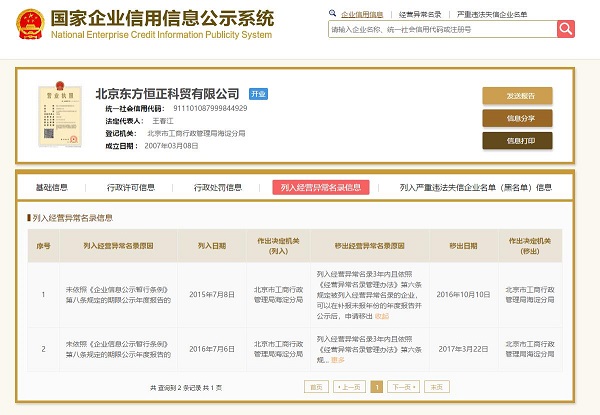The height and width of the screenshot is (415, 600).
Task: Select the 企业信用信息 search category
Action: coord(362,15)
